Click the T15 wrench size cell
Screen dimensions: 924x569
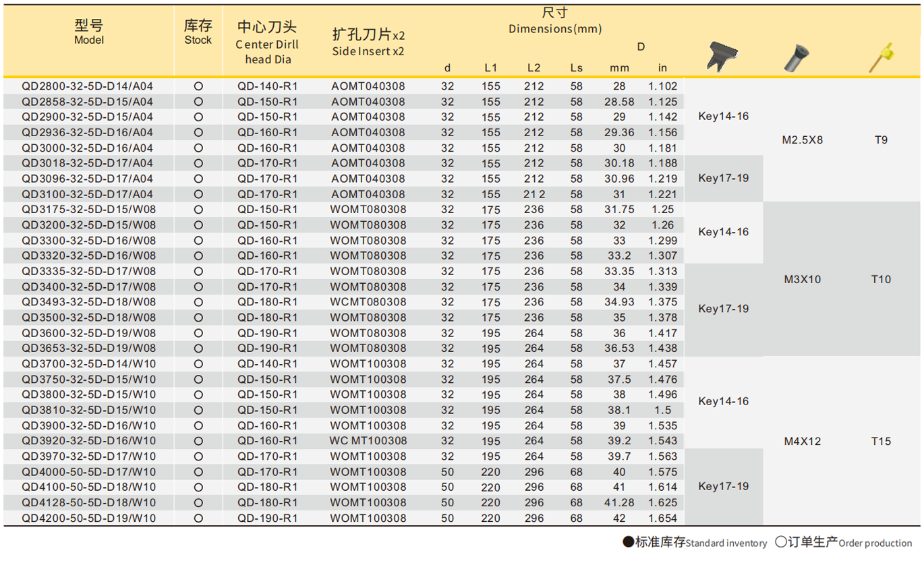tap(881, 442)
